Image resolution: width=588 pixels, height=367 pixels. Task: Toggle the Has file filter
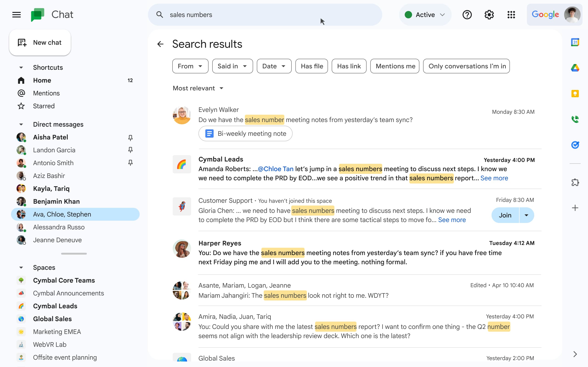click(312, 66)
